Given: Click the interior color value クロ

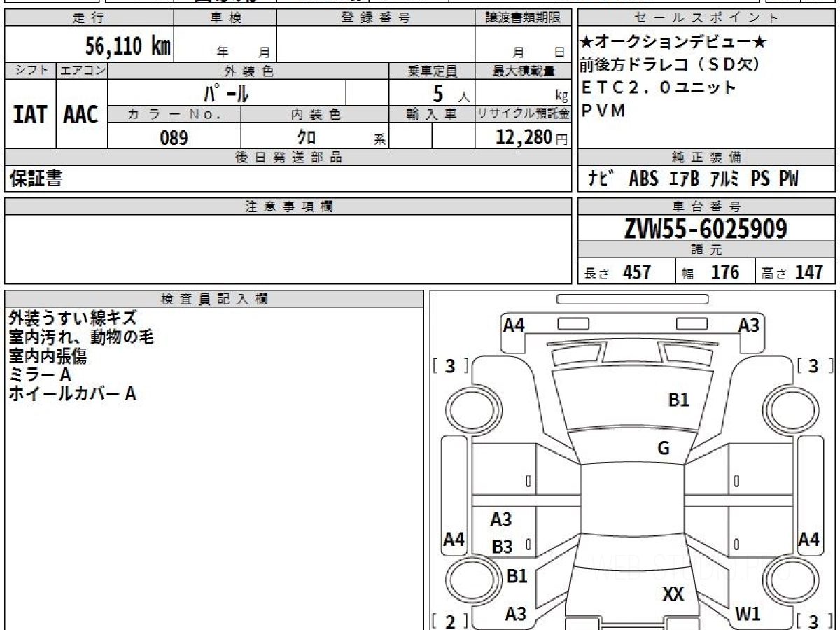Looking at the screenshot, I should 307,137.
